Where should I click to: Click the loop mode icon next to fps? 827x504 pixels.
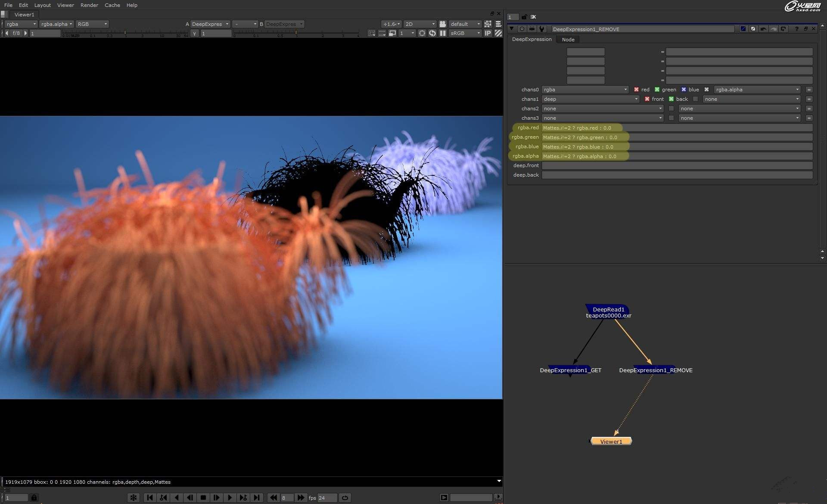[x=345, y=498]
